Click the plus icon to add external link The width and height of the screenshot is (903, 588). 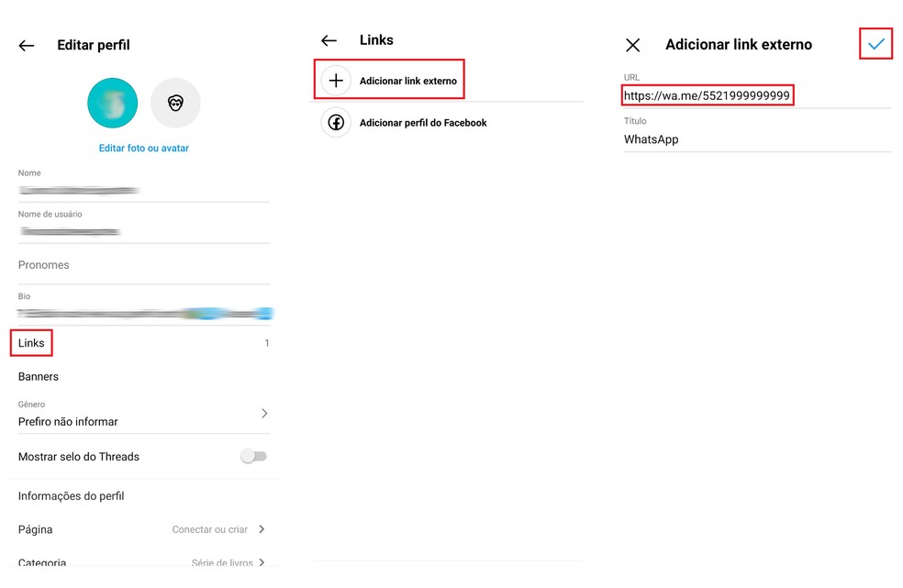335,81
